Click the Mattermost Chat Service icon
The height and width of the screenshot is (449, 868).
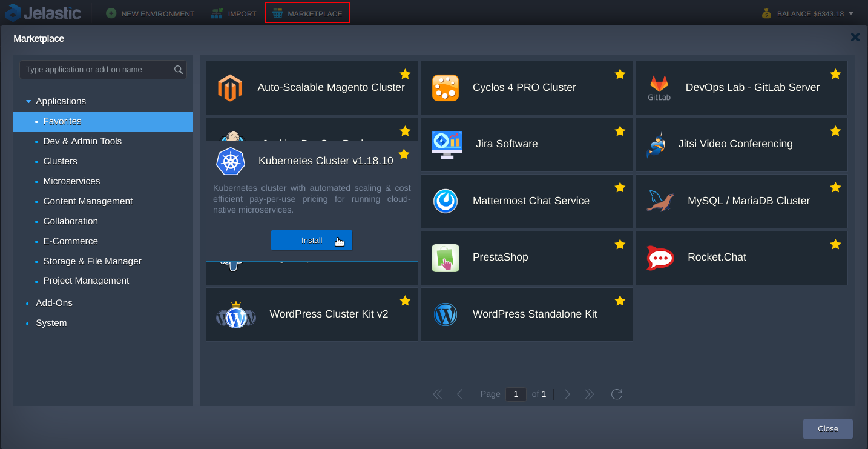[x=446, y=201]
